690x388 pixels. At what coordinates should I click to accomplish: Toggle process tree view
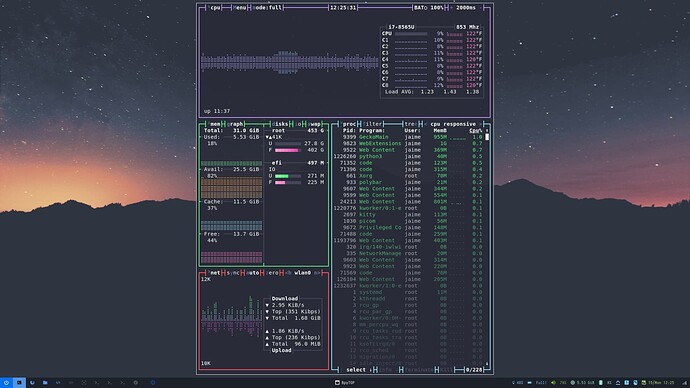(x=410, y=124)
